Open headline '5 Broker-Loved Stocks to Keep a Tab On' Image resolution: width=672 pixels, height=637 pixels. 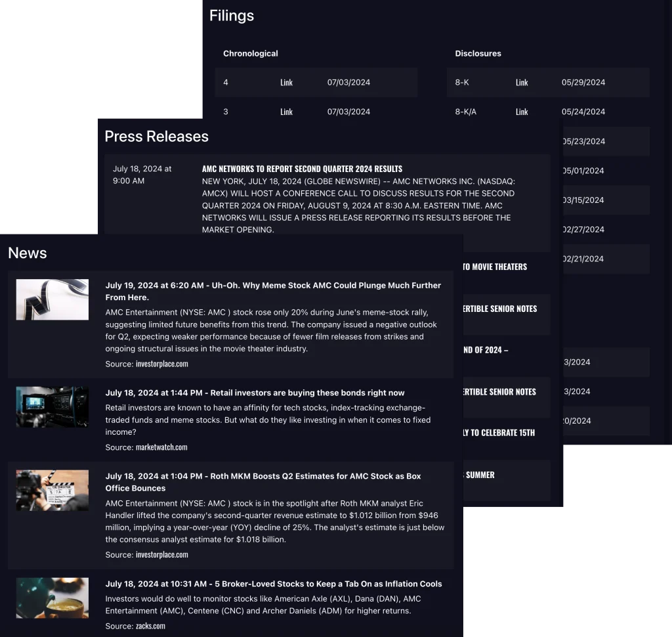[x=274, y=584]
